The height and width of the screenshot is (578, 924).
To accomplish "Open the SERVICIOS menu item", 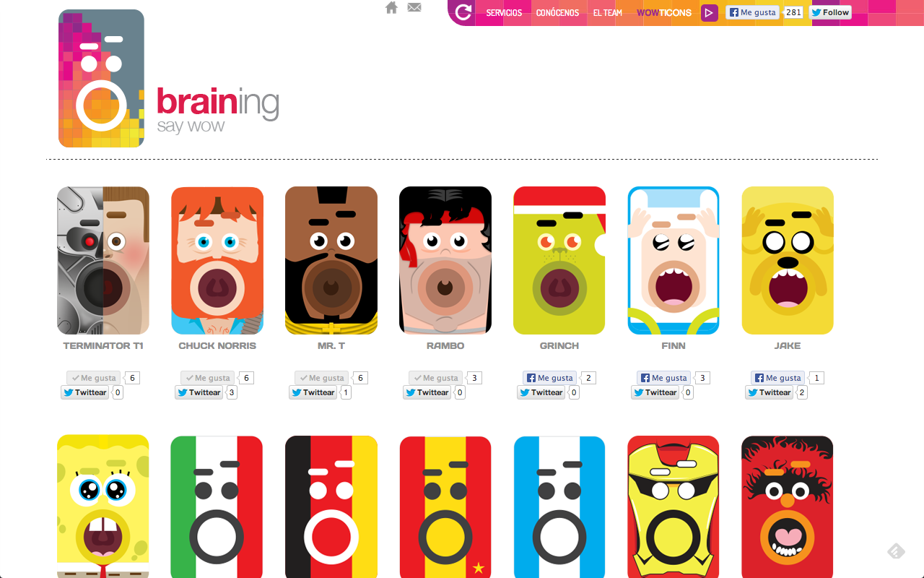I will pyautogui.click(x=504, y=12).
